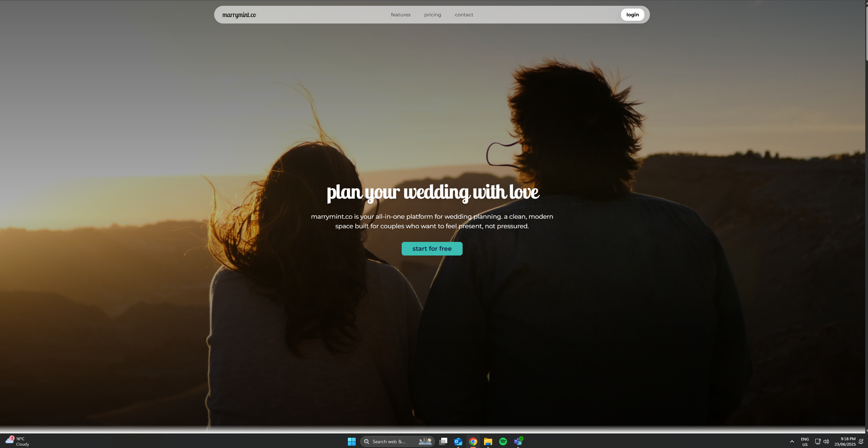Open the Windows Start menu
This screenshot has width=868, height=448.
click(x=351, y=442)
